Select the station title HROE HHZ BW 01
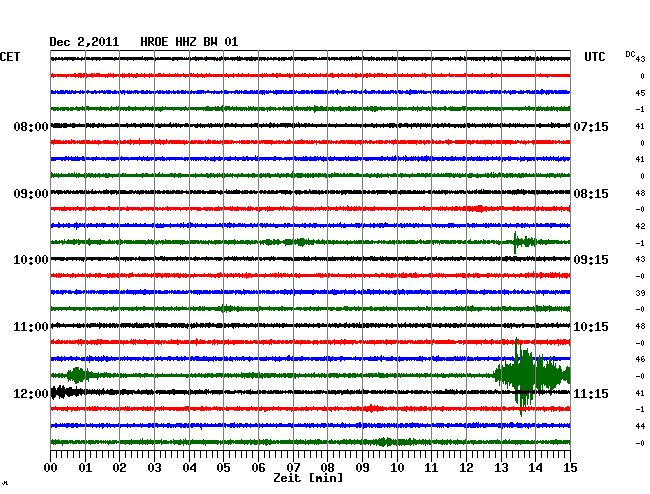Screen dimensions: 650x494 point(189,42)
